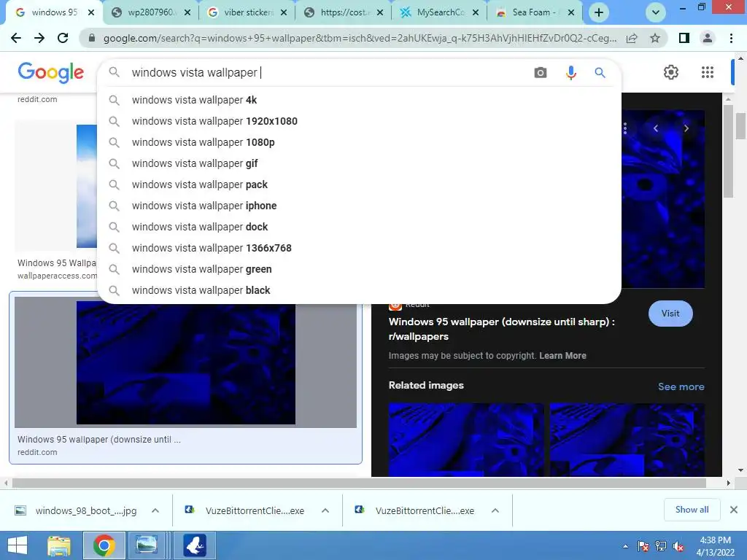The image size is (747, 560).
Task: Click the horizontal page scrollbar
Action: pyautogui.click(x=359, y=483)
